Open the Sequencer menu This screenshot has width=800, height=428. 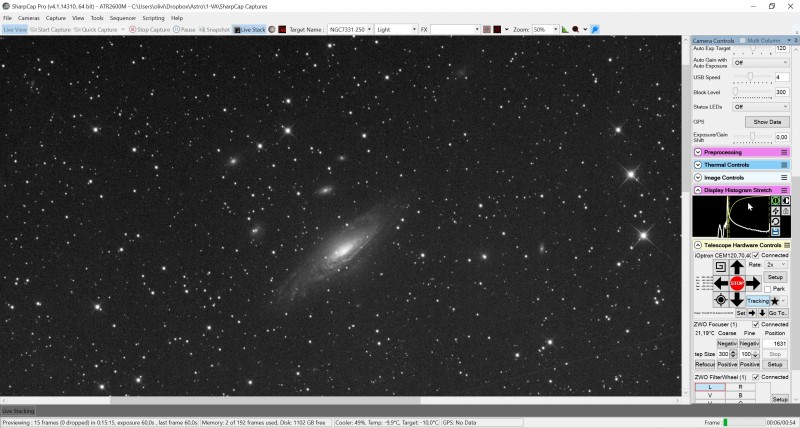point(123,18)
